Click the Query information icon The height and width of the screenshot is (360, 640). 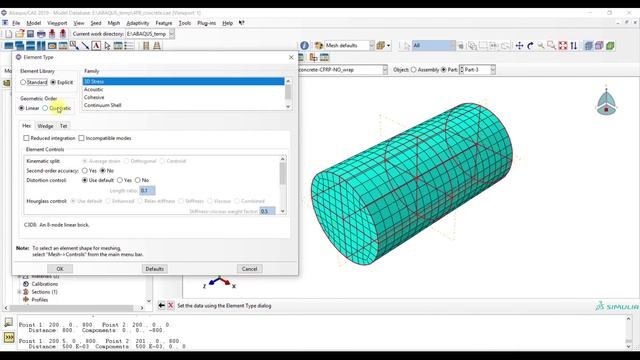[304, 46]
